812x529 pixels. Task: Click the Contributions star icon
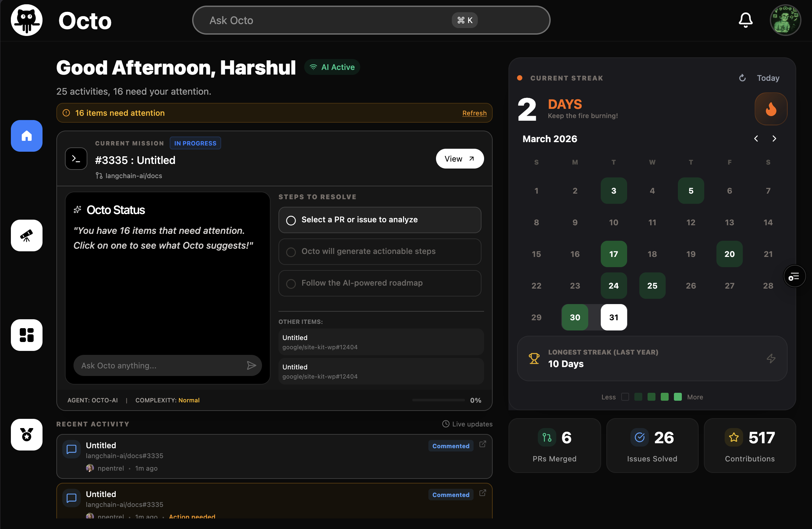point(734,438)
